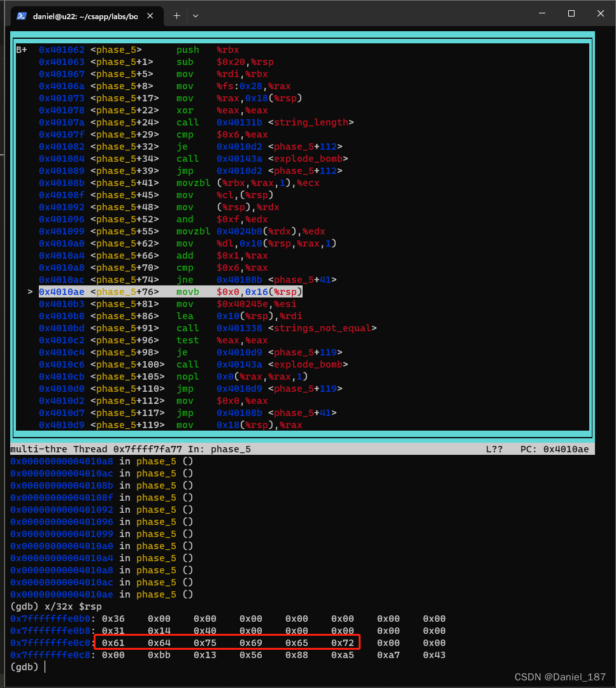Click the sub $0x20,%rsp instruction
Image resolution: width=616 pixels, height=688 pixels.
(x=225, y=62)
